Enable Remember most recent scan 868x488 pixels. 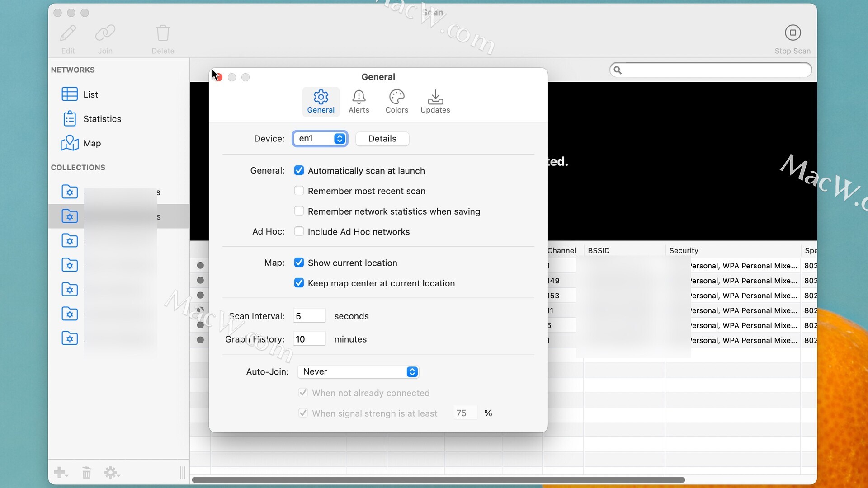click(299, 191)
